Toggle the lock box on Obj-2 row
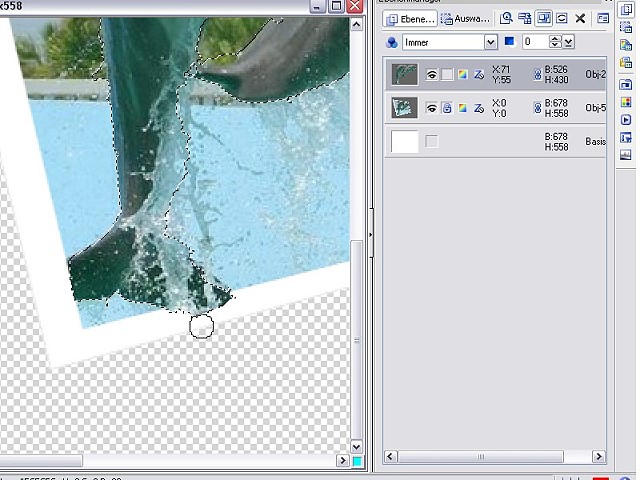The height and width of the screenshot is (480, 640). coord(447,75)
